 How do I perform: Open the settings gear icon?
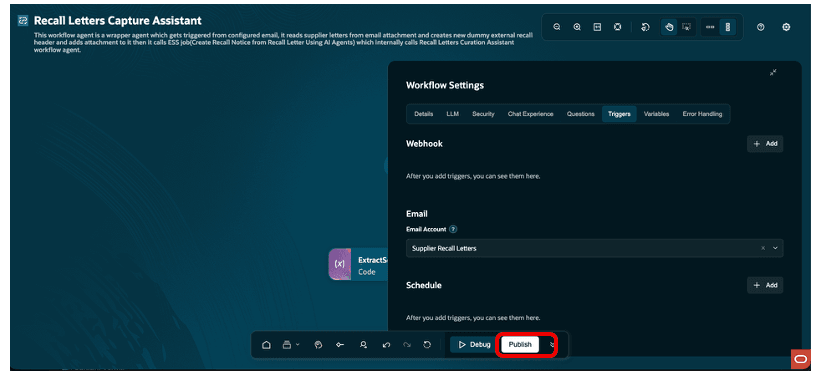[x=786, y=27]
